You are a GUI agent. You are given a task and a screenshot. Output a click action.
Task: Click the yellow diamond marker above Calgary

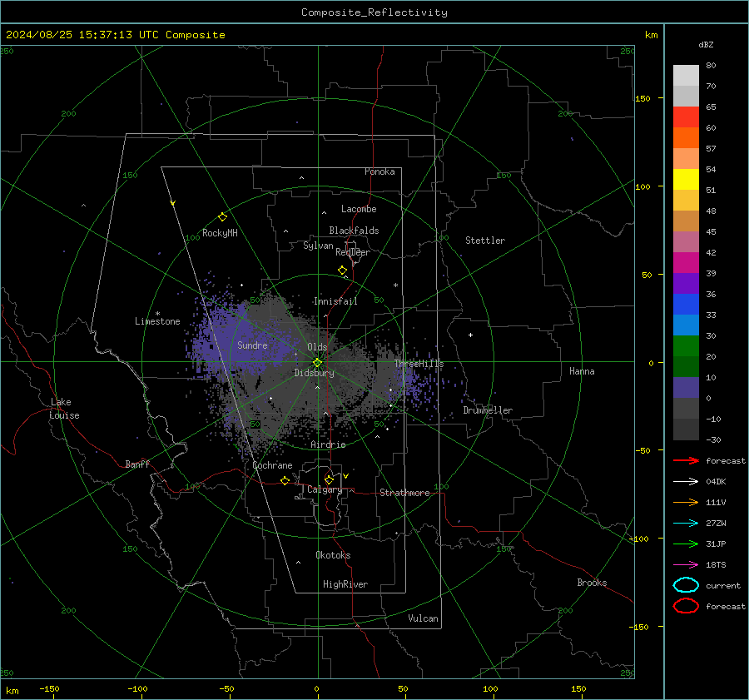coord(329,479)
